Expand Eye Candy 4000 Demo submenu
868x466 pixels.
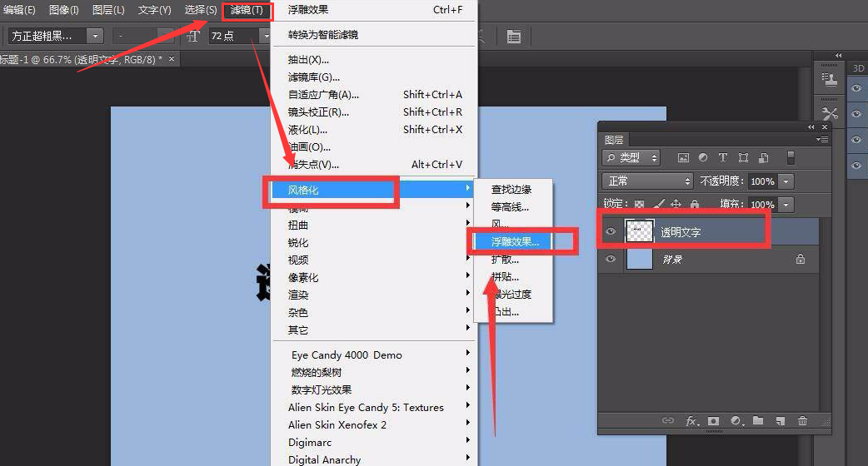pos(374,354)
